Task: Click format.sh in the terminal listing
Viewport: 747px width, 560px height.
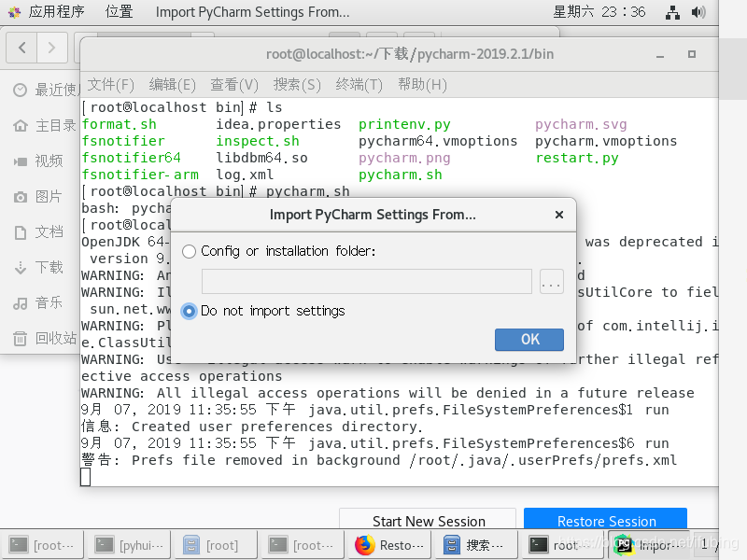Action: tap(120, 125)
